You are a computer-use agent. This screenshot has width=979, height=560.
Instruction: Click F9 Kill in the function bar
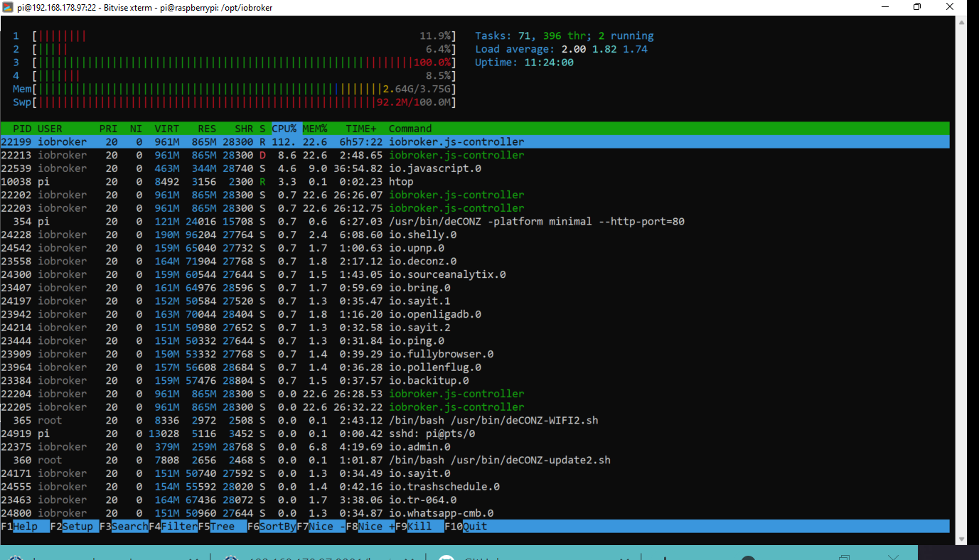tap(419, 527)
